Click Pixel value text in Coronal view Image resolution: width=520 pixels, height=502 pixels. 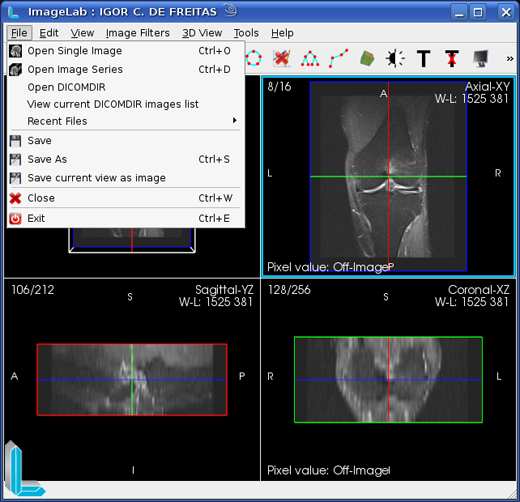pos(328,470)
